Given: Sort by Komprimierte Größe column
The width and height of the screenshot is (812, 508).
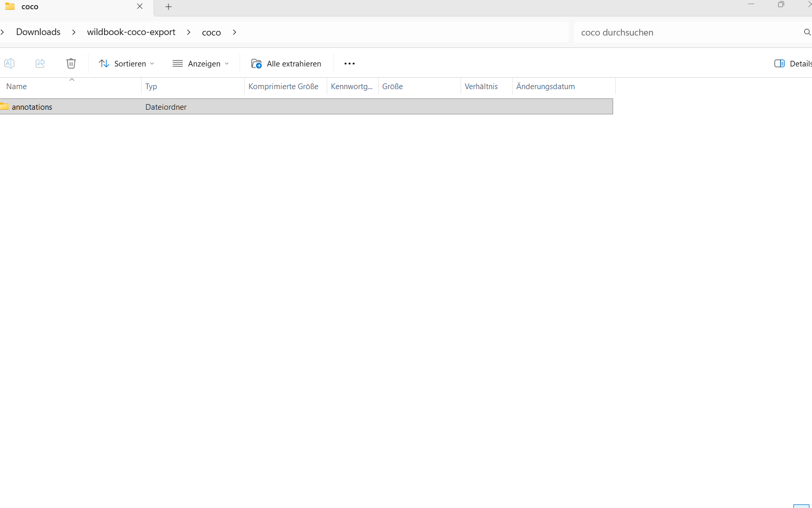Looking at the screenshot, I should coord(283,87).
